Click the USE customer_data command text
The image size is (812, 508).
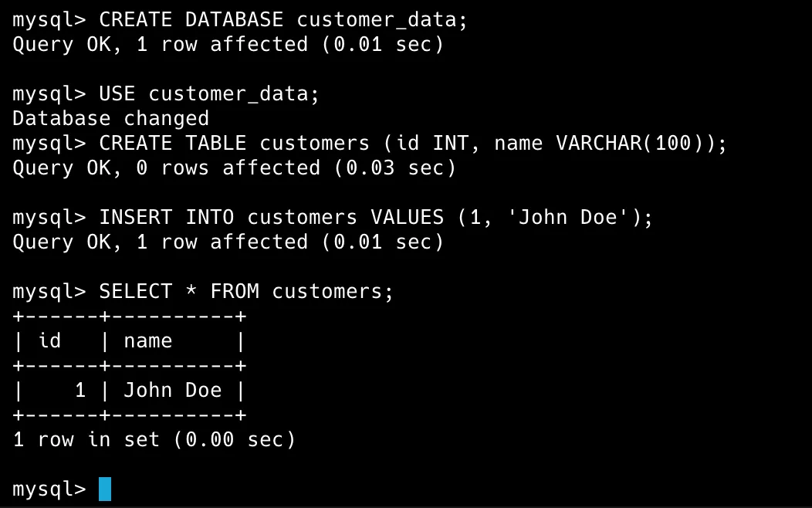coord(208,93)
